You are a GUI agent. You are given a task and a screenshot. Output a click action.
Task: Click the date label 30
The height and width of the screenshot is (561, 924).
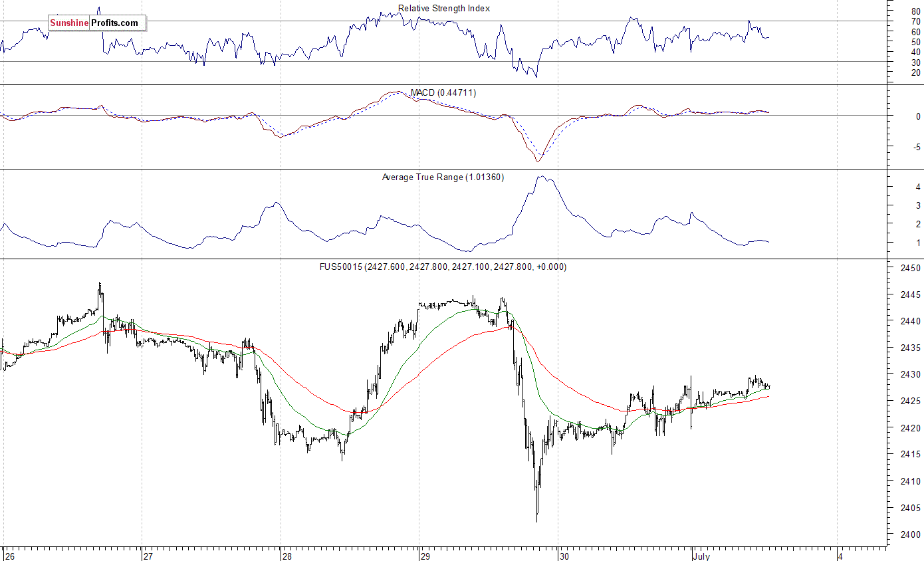tap(564, 556)
